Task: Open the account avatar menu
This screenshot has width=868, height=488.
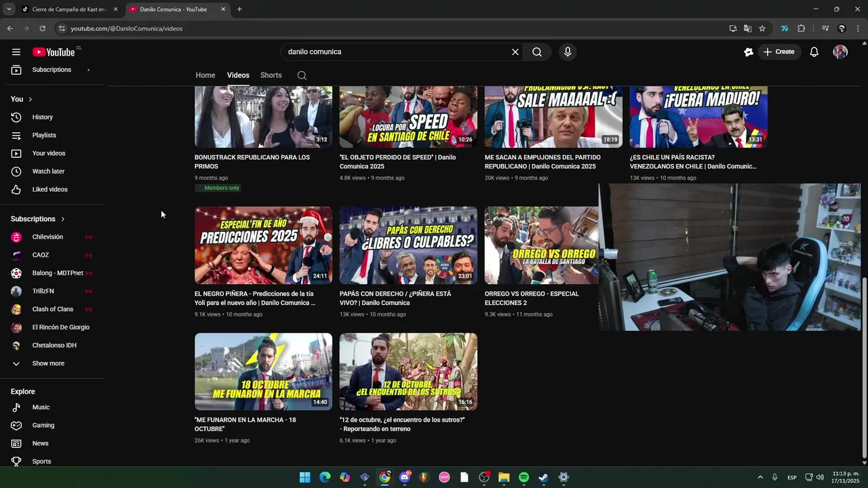Action: (840, 52)
